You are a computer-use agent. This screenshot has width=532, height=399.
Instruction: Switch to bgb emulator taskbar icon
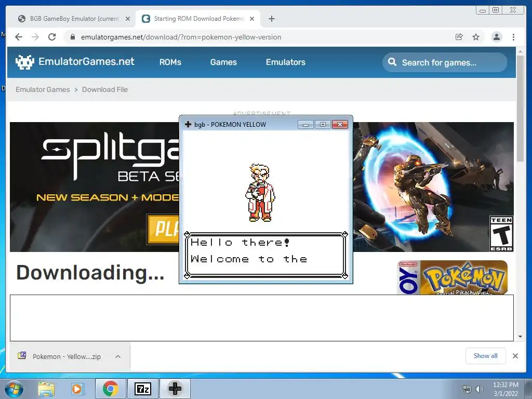coord(175,389)
